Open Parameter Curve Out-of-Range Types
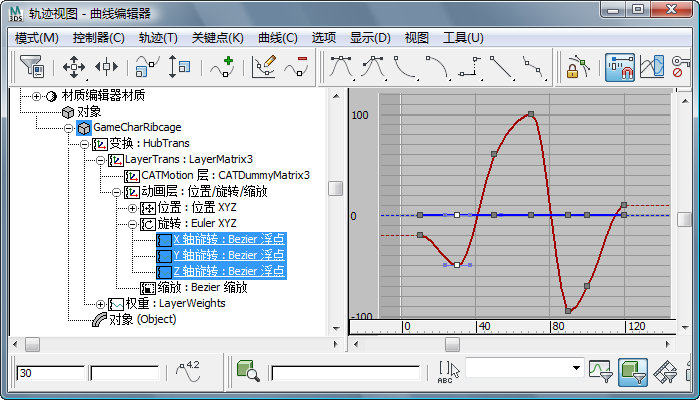This screenshot has height=400, width=700. click(652, 67)
